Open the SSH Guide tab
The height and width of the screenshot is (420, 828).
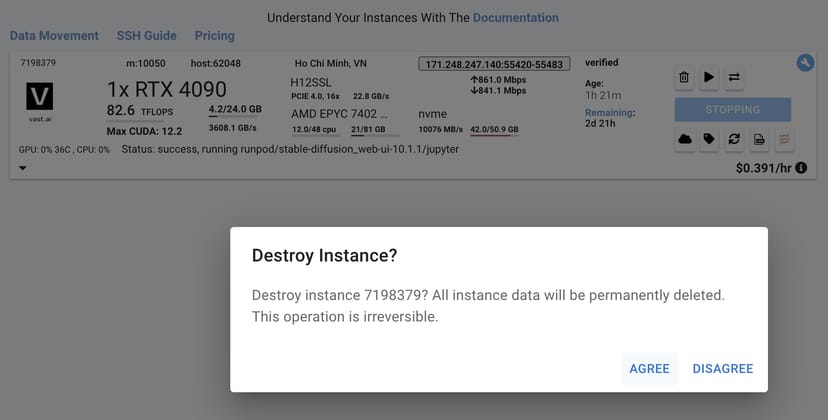coord(146,36)
